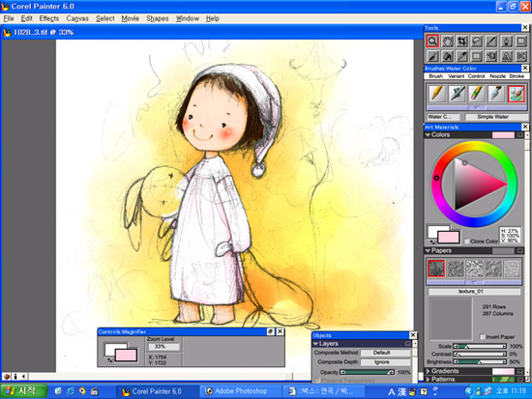The height and width of the screenshot is (399, 532).
Task: Expand the Gradients section
Action: tap(429, 371)
